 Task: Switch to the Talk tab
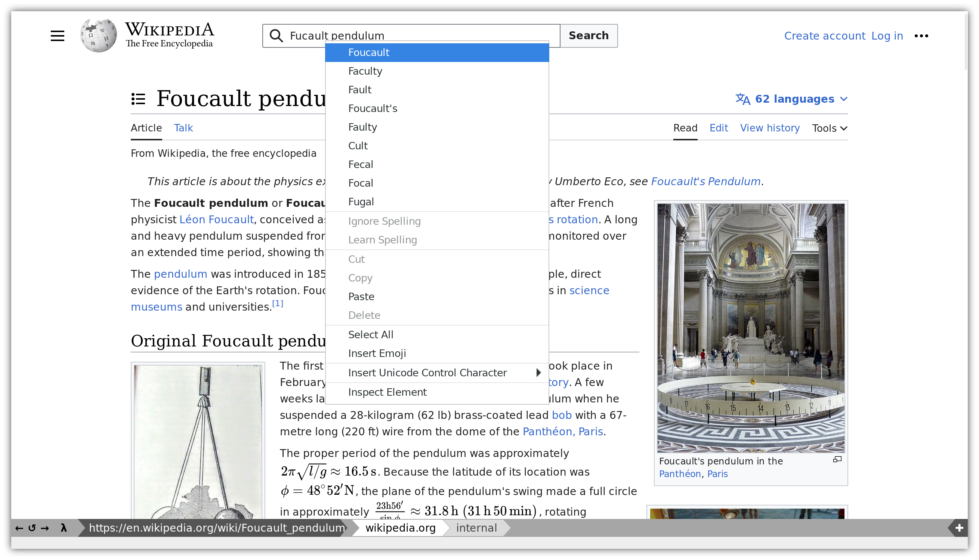183,128
